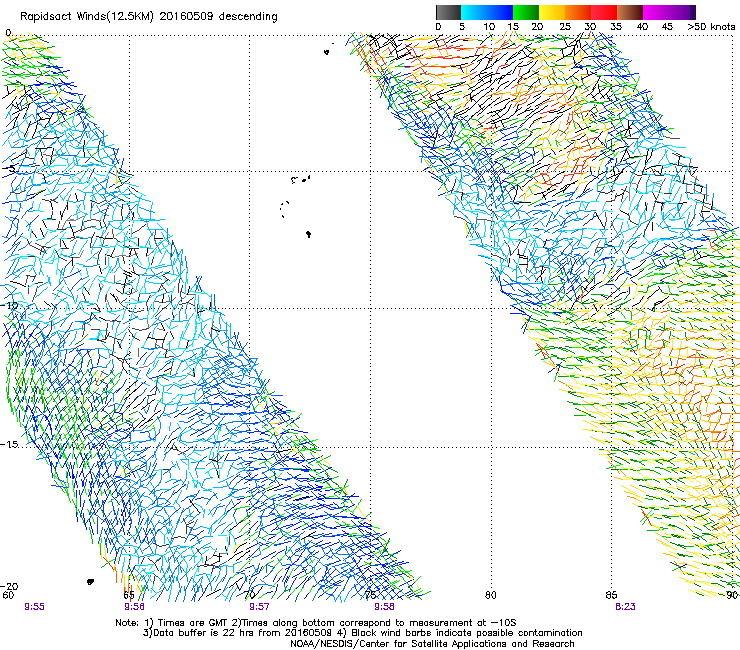
Task: Click the '35' legend scale label
Action: coord(616,27)
